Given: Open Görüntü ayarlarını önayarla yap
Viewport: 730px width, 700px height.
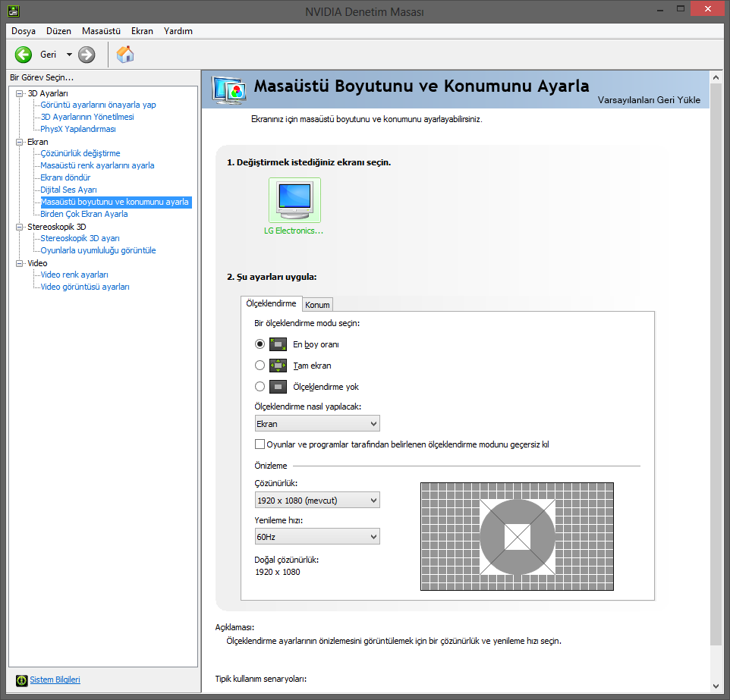Looking at the screenshot, I should [98, 105].
